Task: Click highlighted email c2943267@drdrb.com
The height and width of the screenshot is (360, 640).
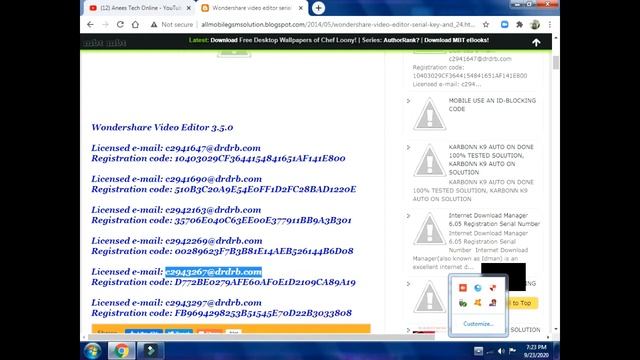Action: [x=213, y=272]
